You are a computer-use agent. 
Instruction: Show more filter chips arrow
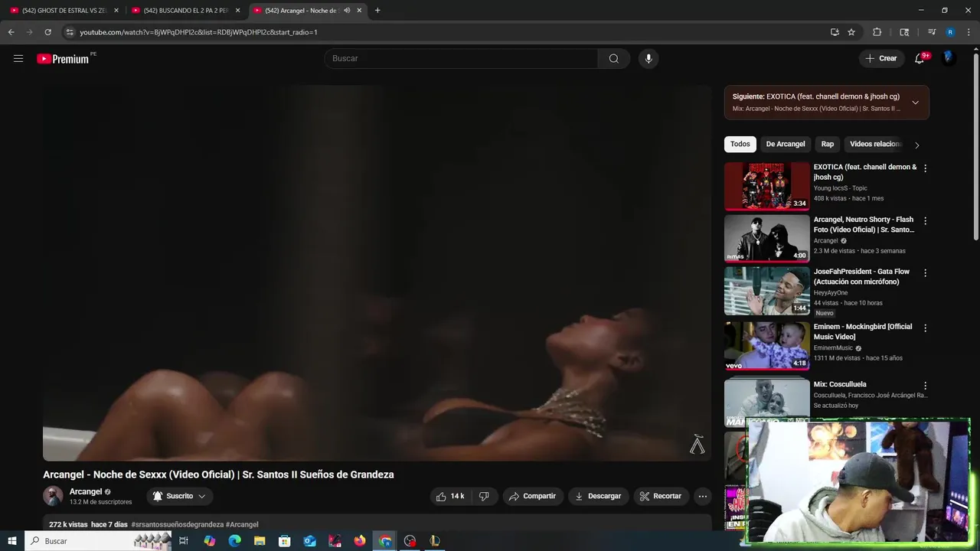point(916,145)
